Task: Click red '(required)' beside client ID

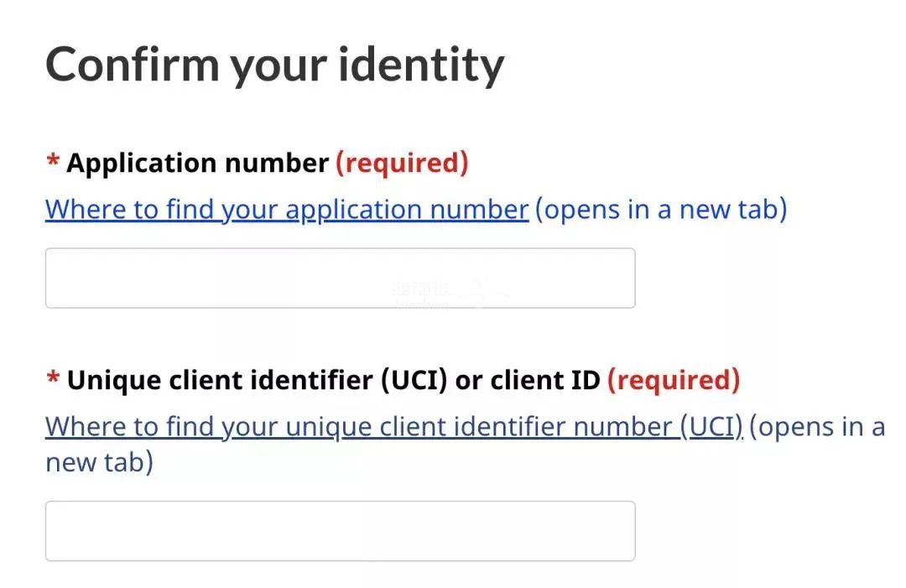Action: point(673,381)
